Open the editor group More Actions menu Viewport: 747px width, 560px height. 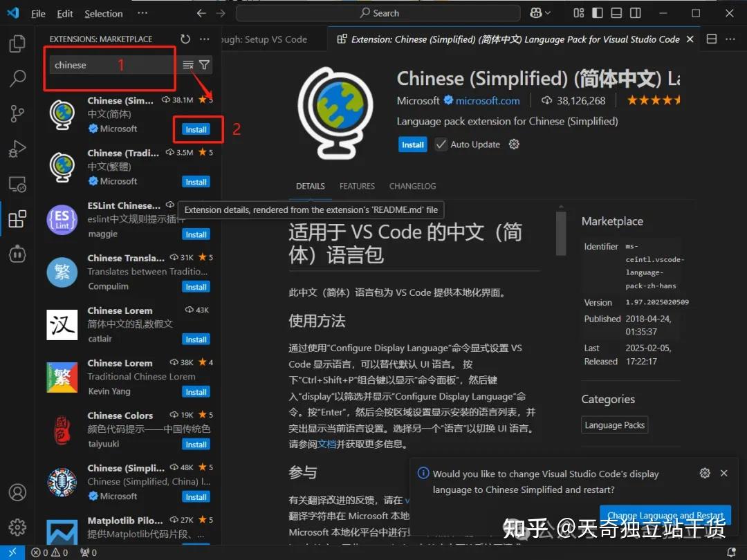pos(731,39)
